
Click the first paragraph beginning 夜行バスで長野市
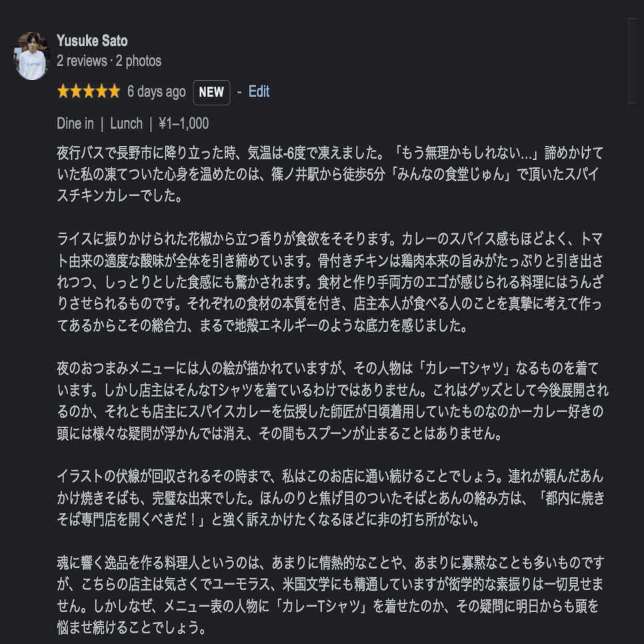point(330,175)
